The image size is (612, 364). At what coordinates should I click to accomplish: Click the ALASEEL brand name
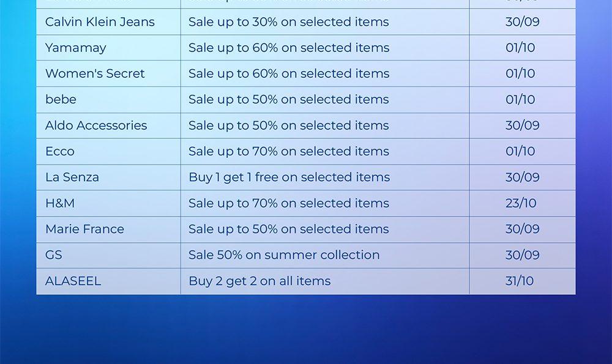(x=73, y=281)
